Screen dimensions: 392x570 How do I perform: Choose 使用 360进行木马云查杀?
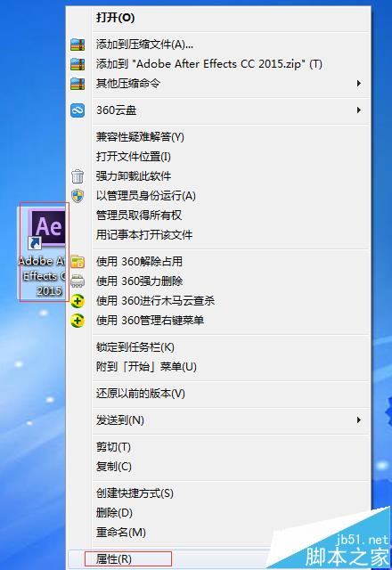pyautogui.click(x=218, y=301)
